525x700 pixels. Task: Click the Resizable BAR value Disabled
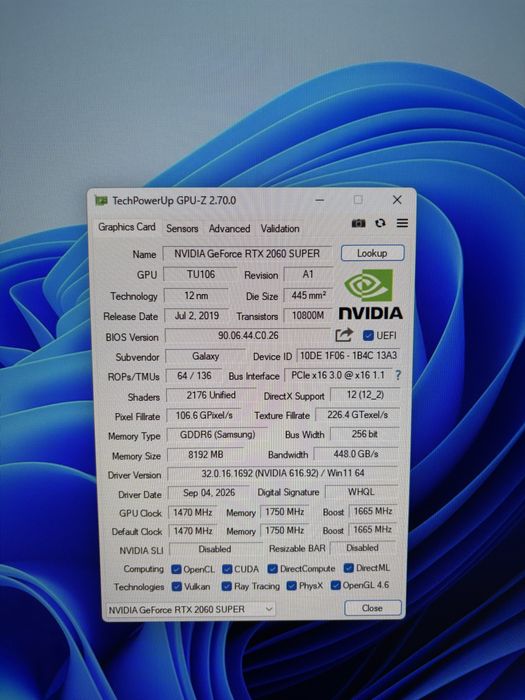click(362, 548)
